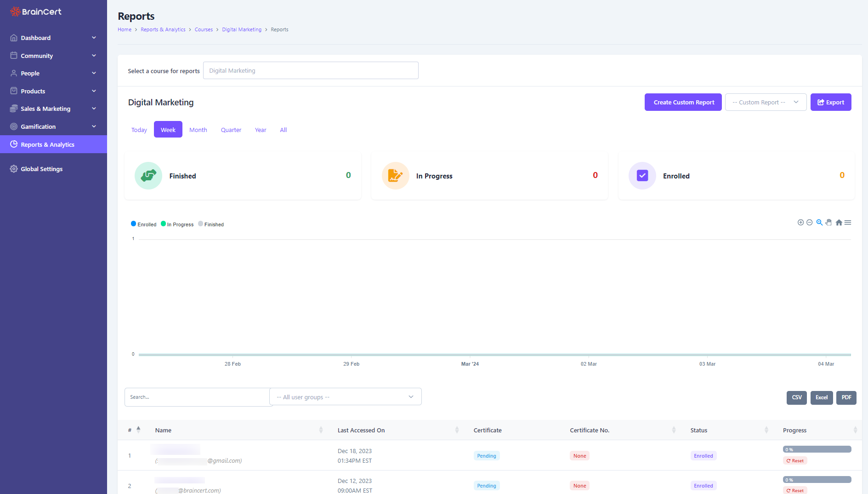Click the Enrolled checkmark card icon
Image resolution: width=868 pixels, height=494 pixels.
tap(642, 176)
